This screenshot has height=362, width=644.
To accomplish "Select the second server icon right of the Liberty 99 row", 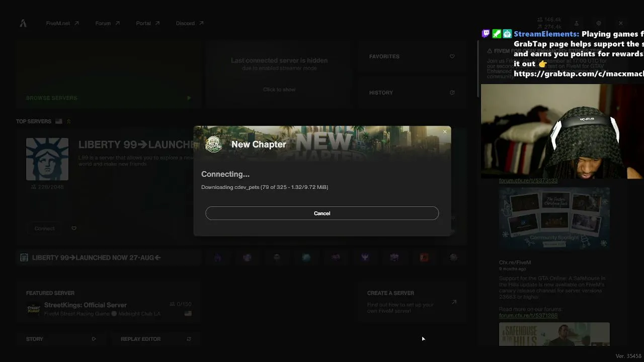I will pyautogui.click(x=247, y=257).
